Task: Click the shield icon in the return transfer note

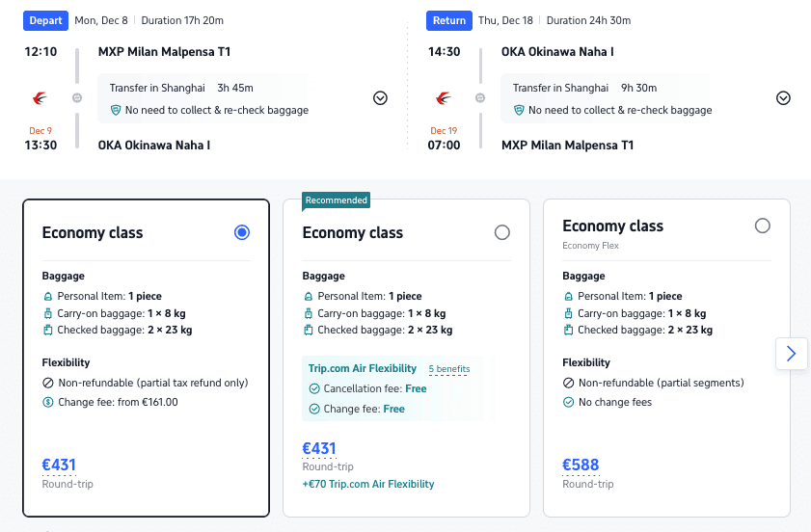Action: click(x=519, y=110)
